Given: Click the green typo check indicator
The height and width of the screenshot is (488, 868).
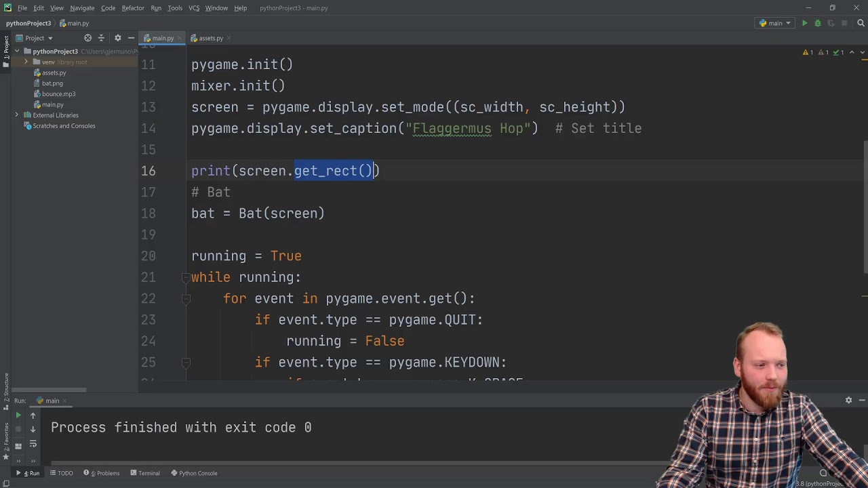Looking at the screenshot, I should [837, 52].
